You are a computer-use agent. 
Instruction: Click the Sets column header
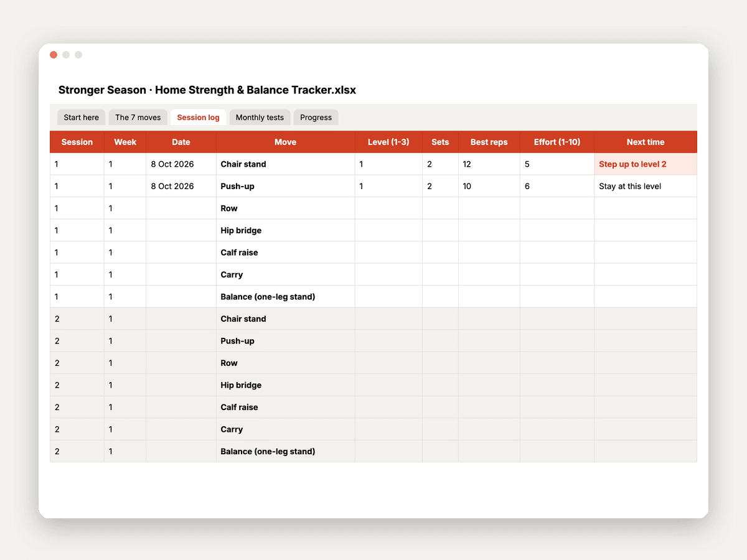(440, 142)
